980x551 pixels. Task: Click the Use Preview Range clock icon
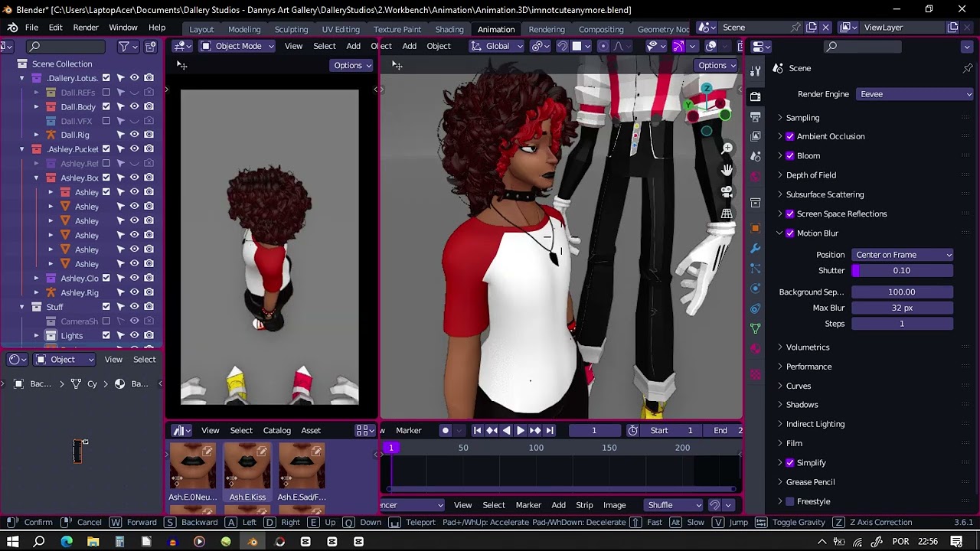click(633, 430)
